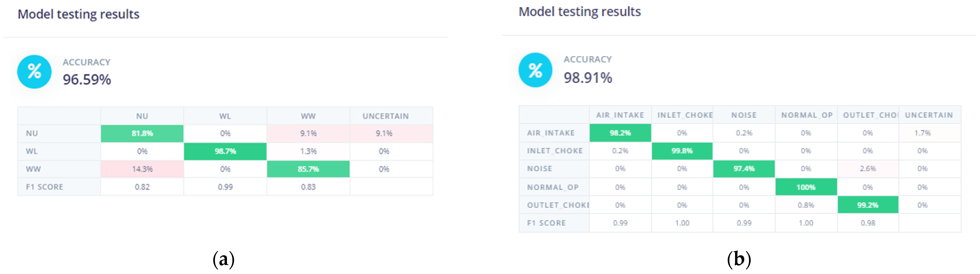Click the percent icon beside 96.59% accuracy

click(34, 72)
